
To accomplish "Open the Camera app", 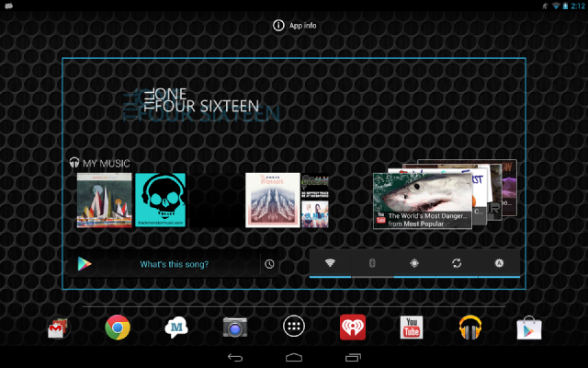I will (x=235, y=328).
